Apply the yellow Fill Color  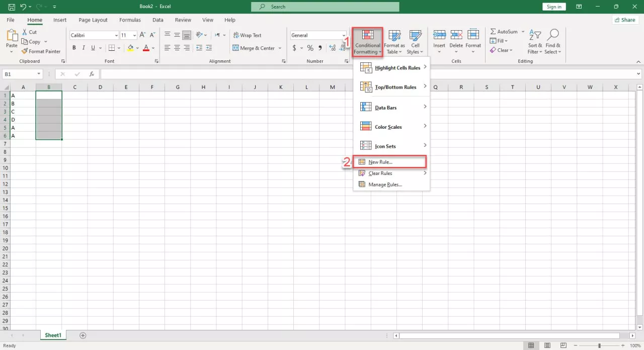(130, 48)
